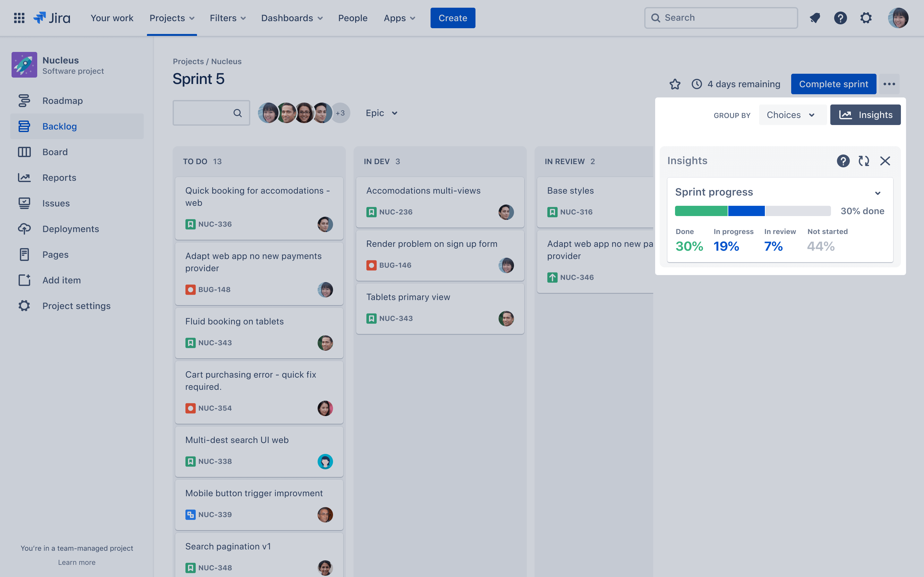The height and width of the screenshot is (577, 924).
Task: Refresh the Insights panel
Action: coord(864,161)
